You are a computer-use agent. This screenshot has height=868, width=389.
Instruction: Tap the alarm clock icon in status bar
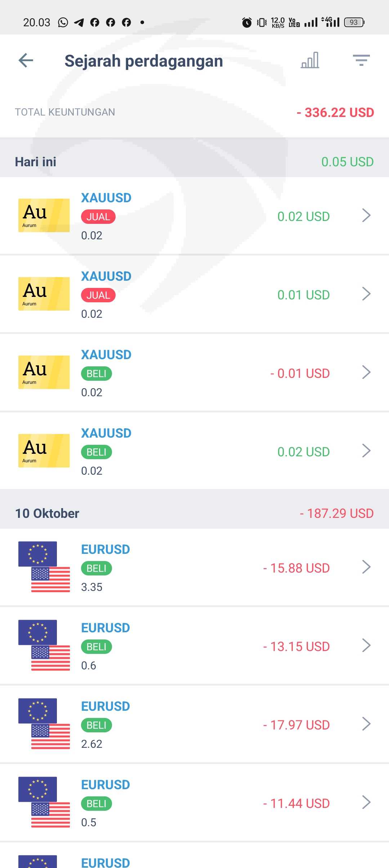(247, 22)
